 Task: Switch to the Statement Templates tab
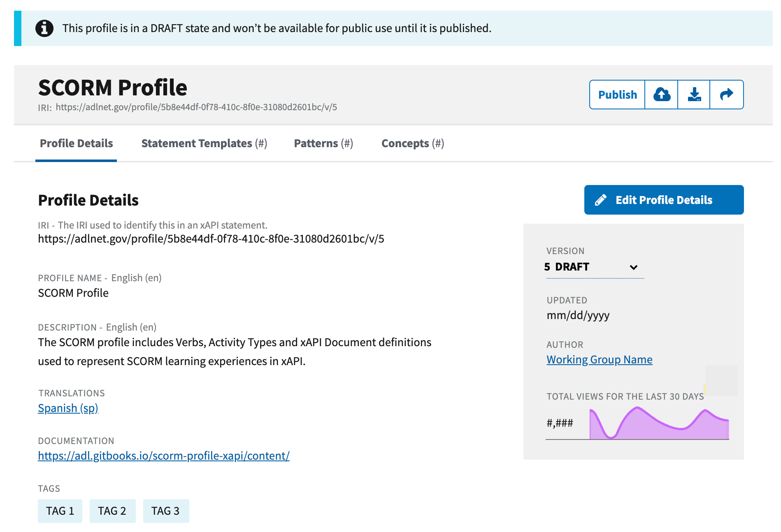point(204,143)
